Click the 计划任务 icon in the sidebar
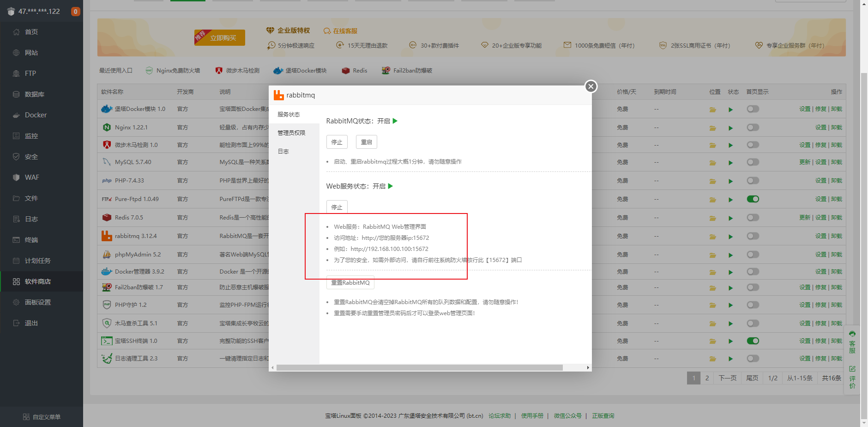The width and height of the screenshot is (868, 427). coord(16,261)
